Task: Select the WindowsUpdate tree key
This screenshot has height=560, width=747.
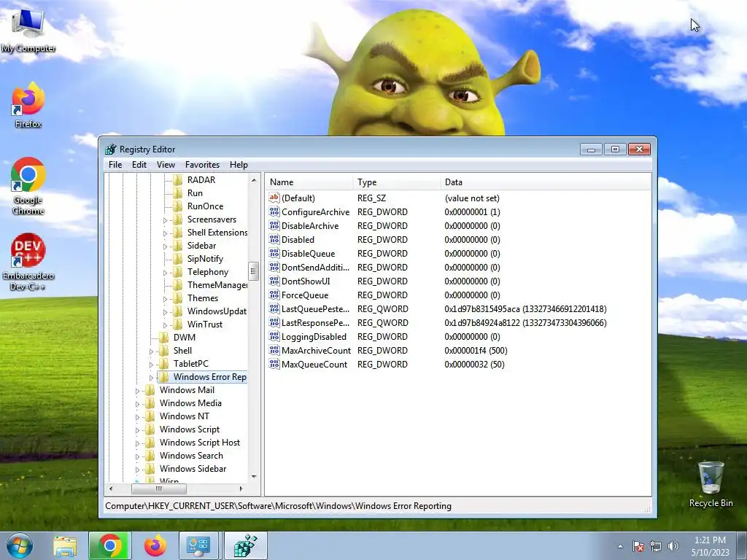Action: pyautogui.click(x=217, y=311)
